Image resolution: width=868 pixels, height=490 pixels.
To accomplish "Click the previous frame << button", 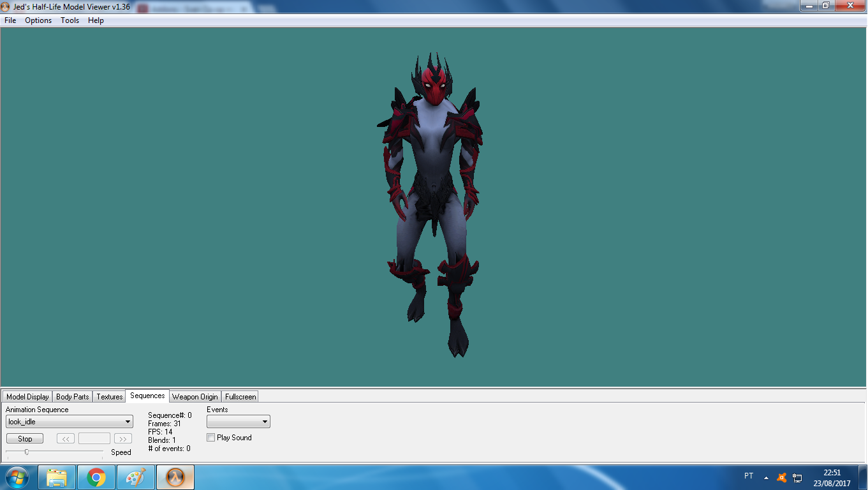I will point(66,439).
